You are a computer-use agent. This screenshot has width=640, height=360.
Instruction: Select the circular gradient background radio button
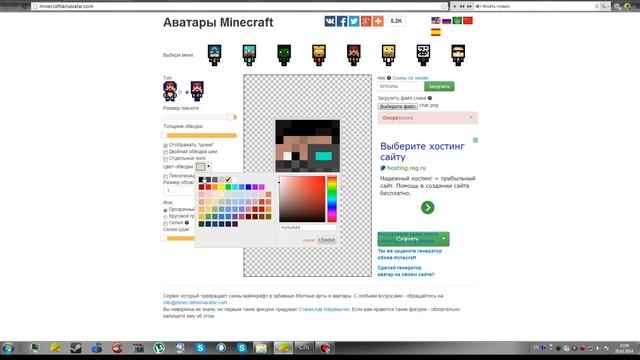click(165, 216)
